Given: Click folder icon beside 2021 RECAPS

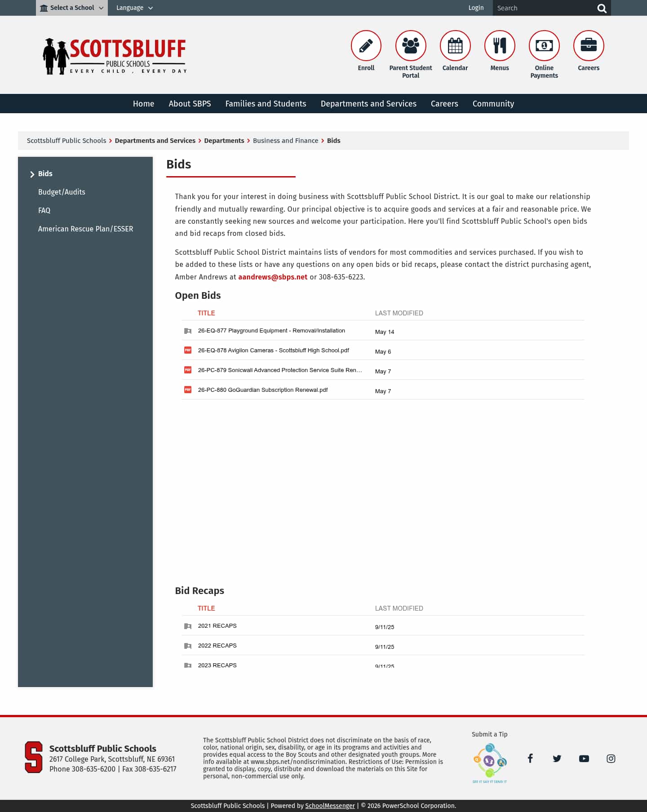Looking at the screenshot, I should coord(188,626).
